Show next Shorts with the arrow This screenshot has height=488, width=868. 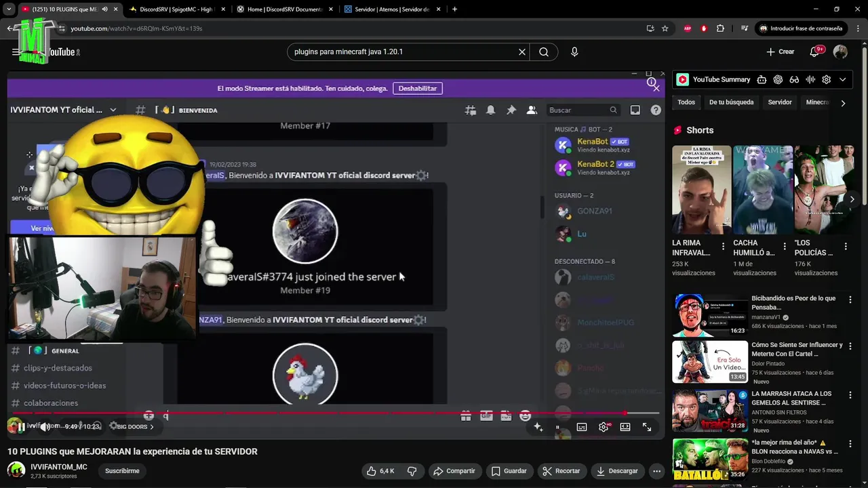point(852,199)
